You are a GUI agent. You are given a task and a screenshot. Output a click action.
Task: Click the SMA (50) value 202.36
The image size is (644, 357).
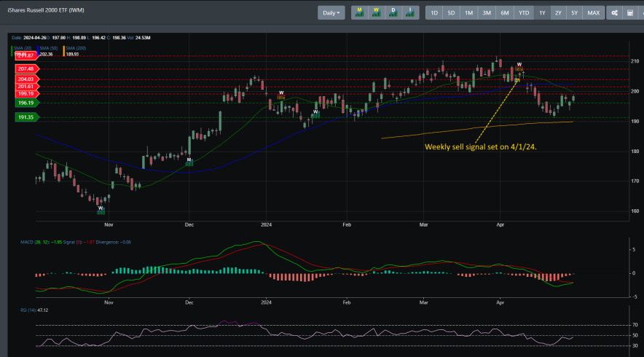(x=46, y=54)
